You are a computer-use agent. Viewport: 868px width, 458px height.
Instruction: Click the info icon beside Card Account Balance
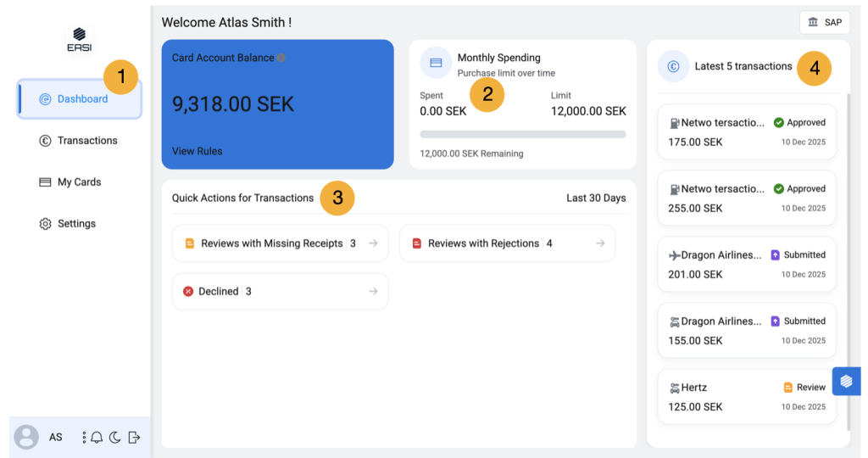281,59
